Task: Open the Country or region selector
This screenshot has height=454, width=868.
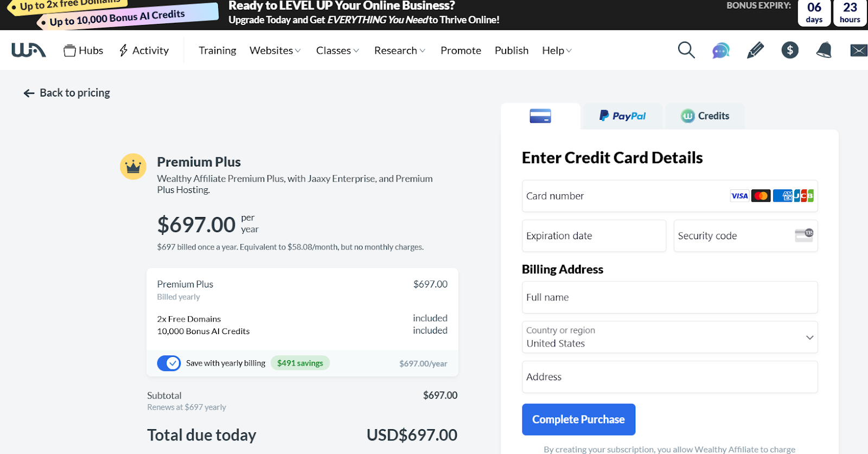Action: tap(669, 337)
